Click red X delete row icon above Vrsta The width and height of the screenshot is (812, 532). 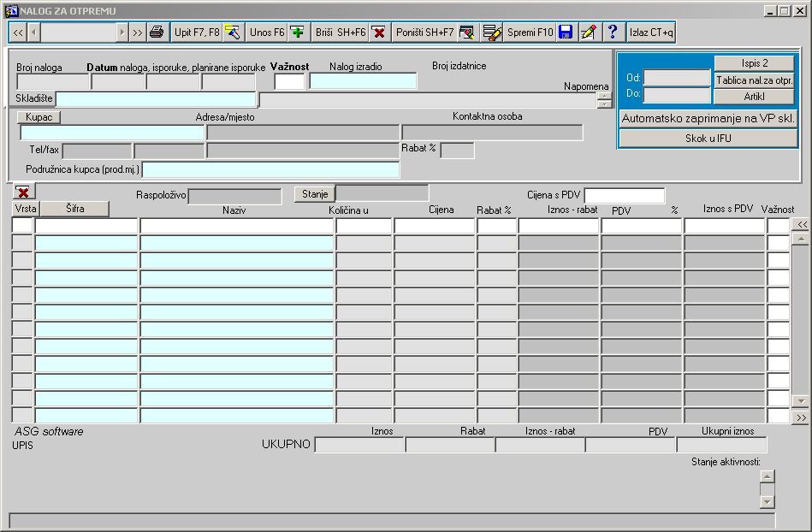[23, 192]
